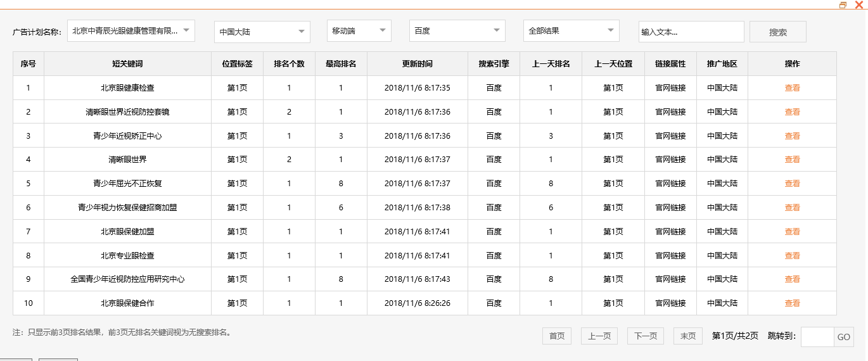Click the 搜索引擎 column header
Image resolution: width=868 pixels, height=361 pixels.
point(494,64)
